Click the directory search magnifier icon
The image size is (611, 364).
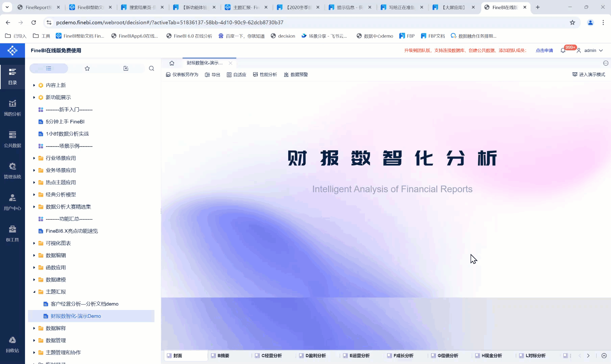pyautogui.click(x=151, y=68)
